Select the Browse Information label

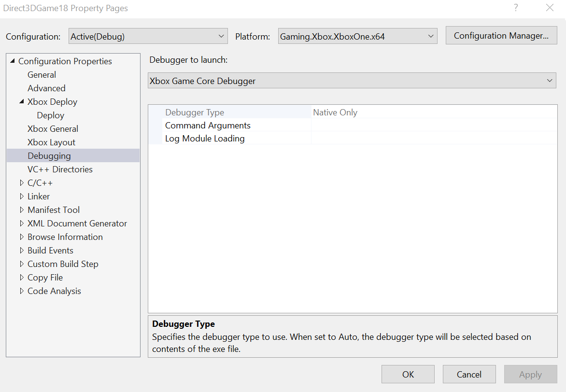coord(65,237)
